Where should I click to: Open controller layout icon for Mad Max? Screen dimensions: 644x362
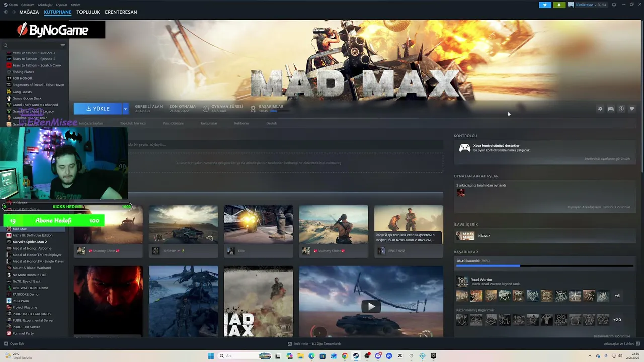[611, 109]
